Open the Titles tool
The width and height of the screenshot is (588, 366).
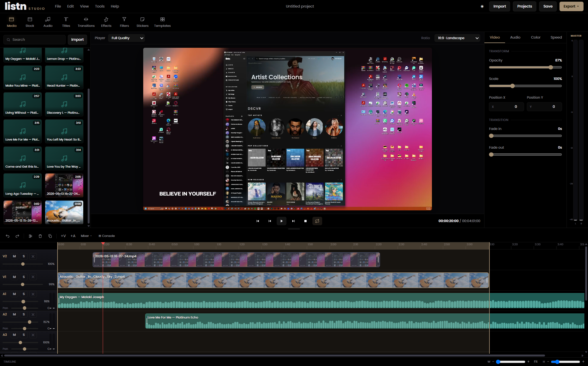point(66,22)
